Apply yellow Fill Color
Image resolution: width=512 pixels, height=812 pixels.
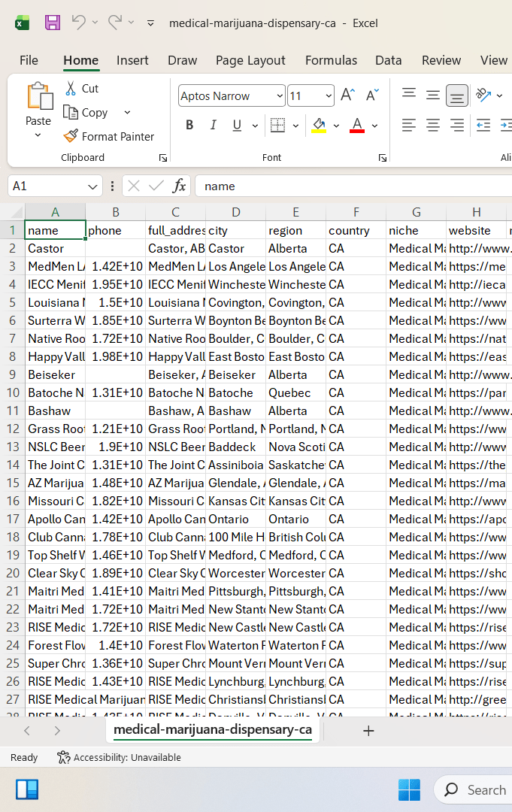(319, 125)
